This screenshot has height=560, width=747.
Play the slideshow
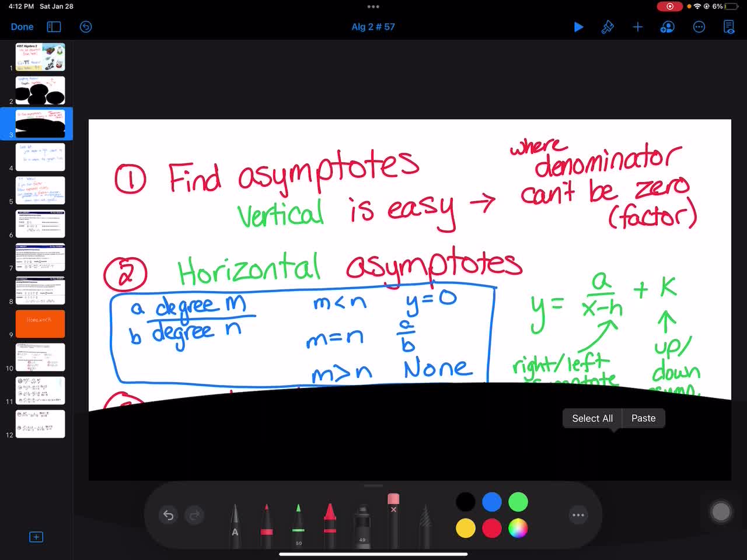tap(578, 27)
